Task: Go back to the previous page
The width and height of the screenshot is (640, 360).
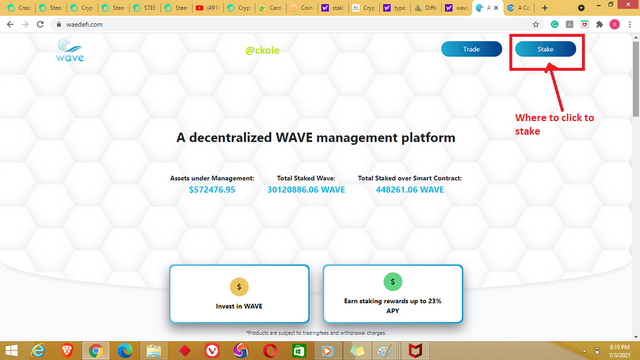Action: coord(10,24)
